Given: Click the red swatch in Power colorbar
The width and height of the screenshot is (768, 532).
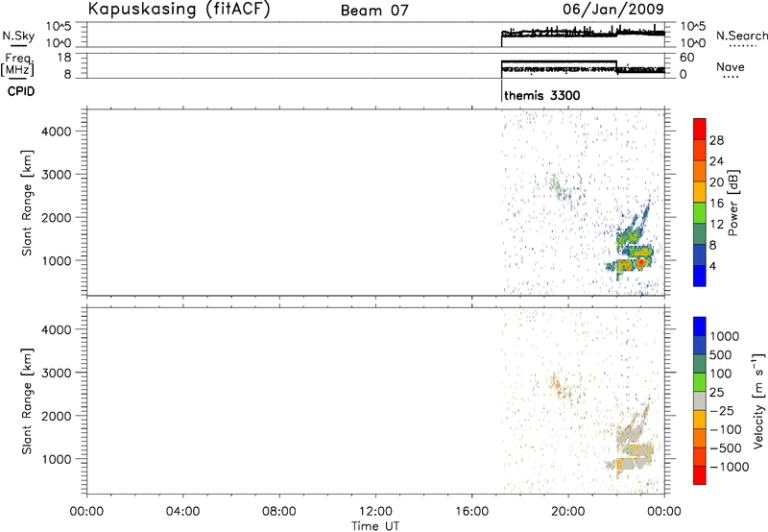Looking at the screenshot, I should 700,129.
